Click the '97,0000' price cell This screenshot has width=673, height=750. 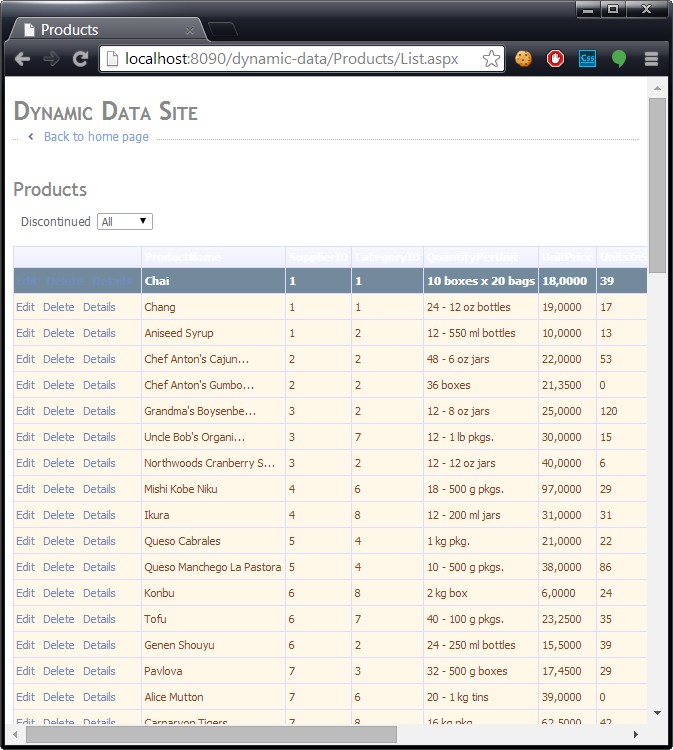click(x=567, y=489)
